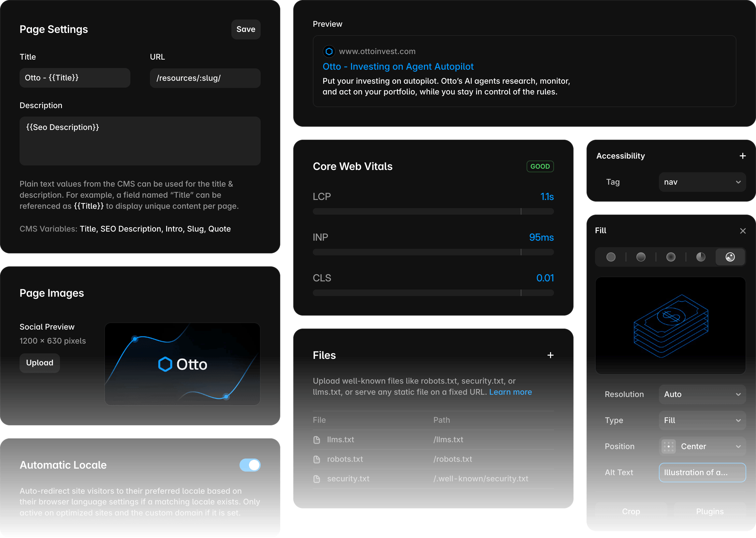
Task: Select the solid color fill type icon
Action: click(610, 257)
